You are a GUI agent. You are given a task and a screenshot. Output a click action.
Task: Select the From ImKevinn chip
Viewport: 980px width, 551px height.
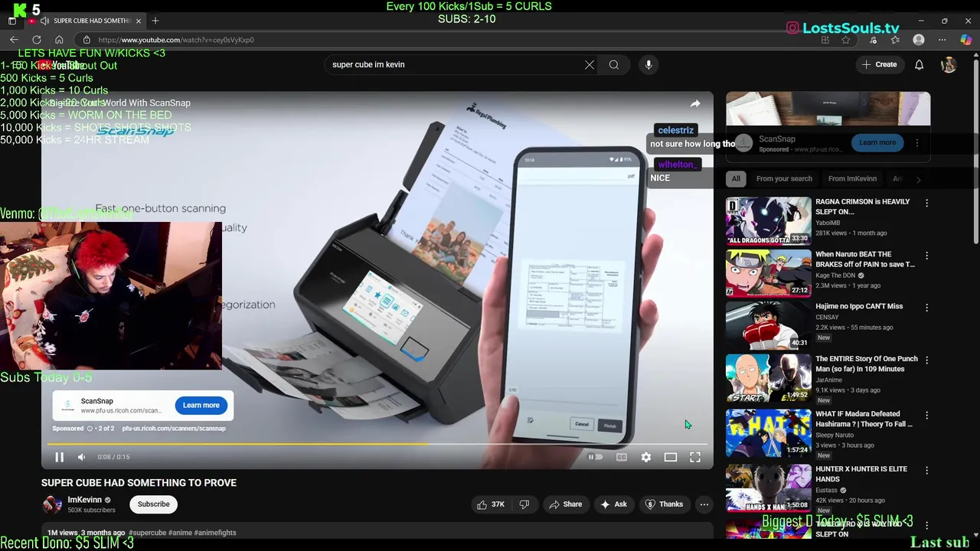click(x=852, y=179)
